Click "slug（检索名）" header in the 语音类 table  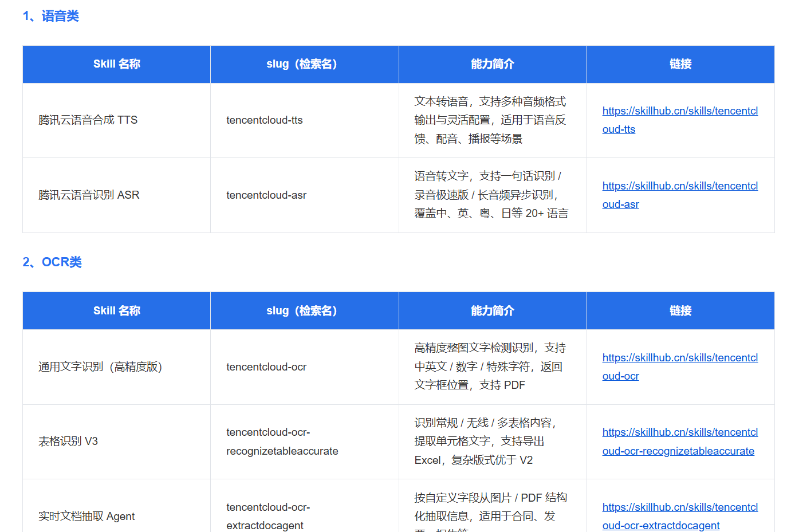coord(302,64)
